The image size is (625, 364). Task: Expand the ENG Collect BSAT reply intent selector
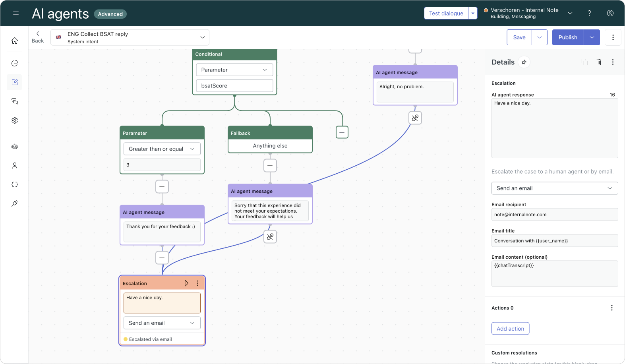click(x=130, y=37)
